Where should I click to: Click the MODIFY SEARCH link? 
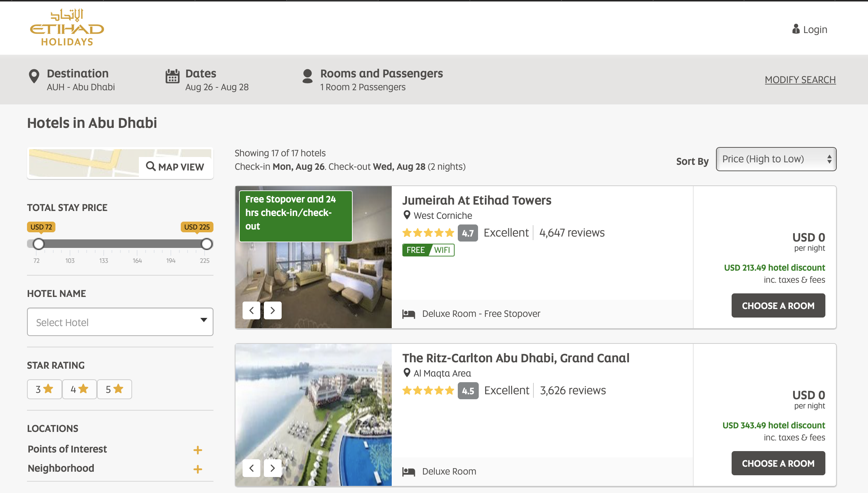(800, 80)
